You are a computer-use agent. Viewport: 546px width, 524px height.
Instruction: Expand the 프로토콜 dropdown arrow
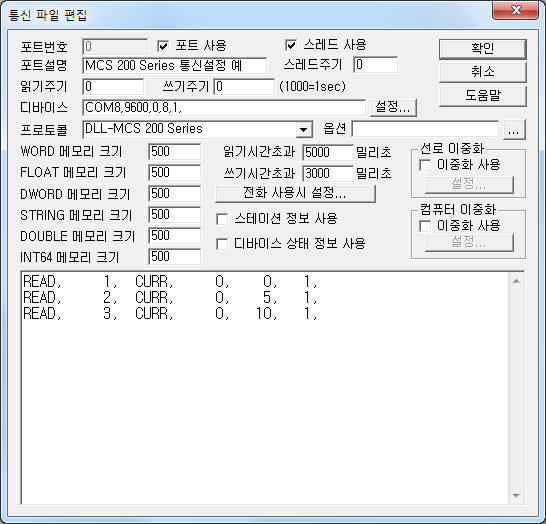(x=303, y=130)
